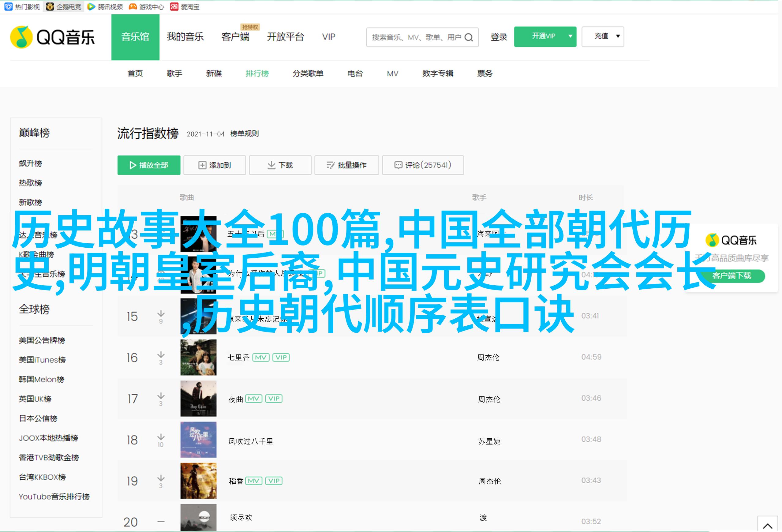Image resolution: width=782 pixels, height=532 pixels.
Task: Click the search magnifier icon
Action: click(469, 37)
